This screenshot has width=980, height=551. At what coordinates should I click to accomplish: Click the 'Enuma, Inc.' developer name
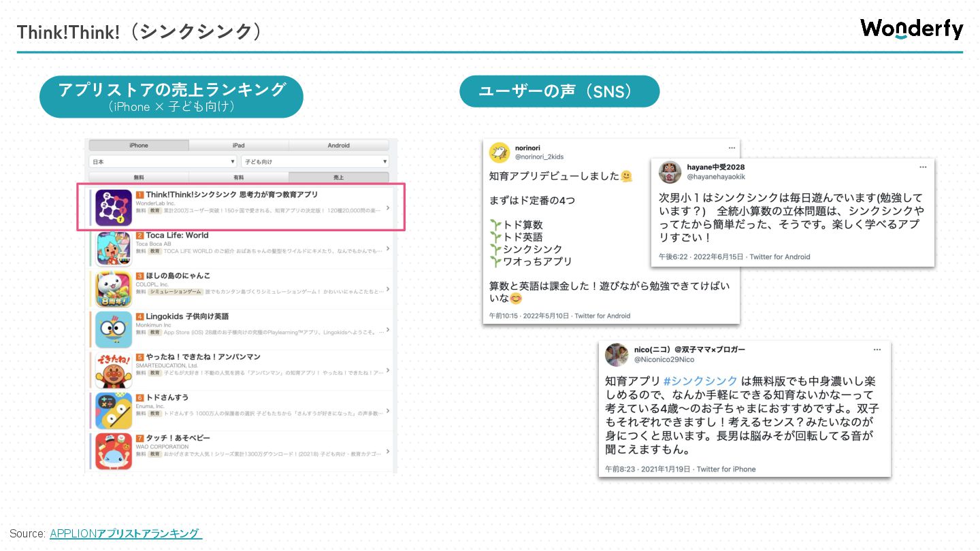click(x=150, y=406)
